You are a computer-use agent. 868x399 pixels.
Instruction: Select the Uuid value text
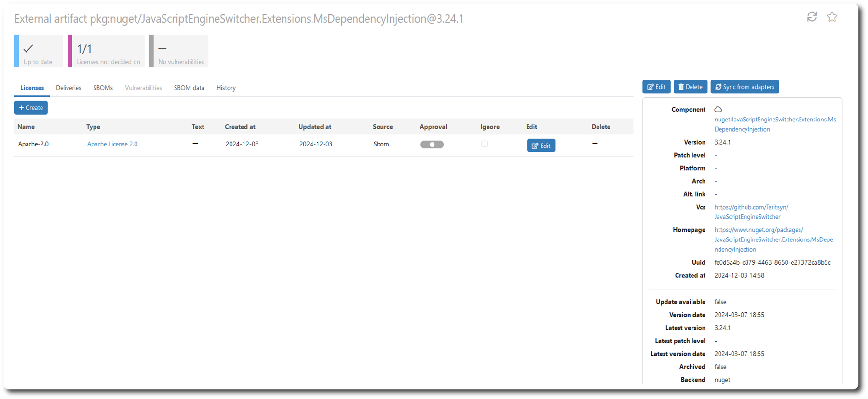pyautogui.click(x=773, y=263)
